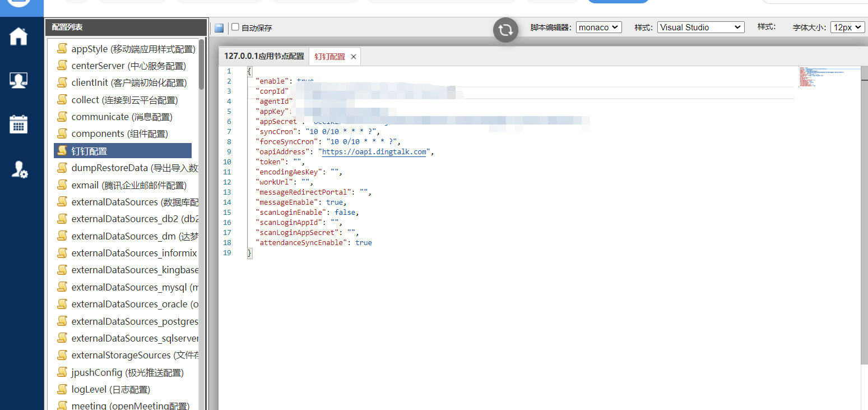Screen dimensions: 868x410
Task: Click the scroll icon beside components
Action: point(62,133)
